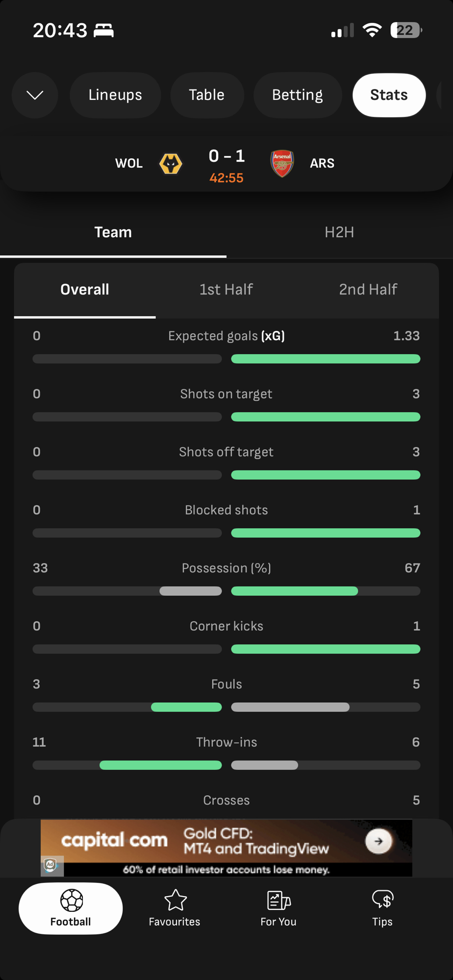Select the Stats tab

point(389,95)
